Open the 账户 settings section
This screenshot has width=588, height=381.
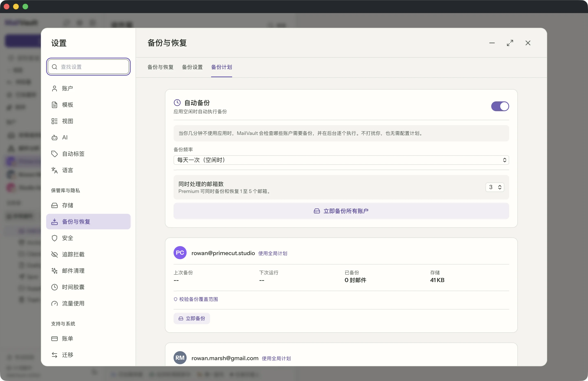click(88, 88)
